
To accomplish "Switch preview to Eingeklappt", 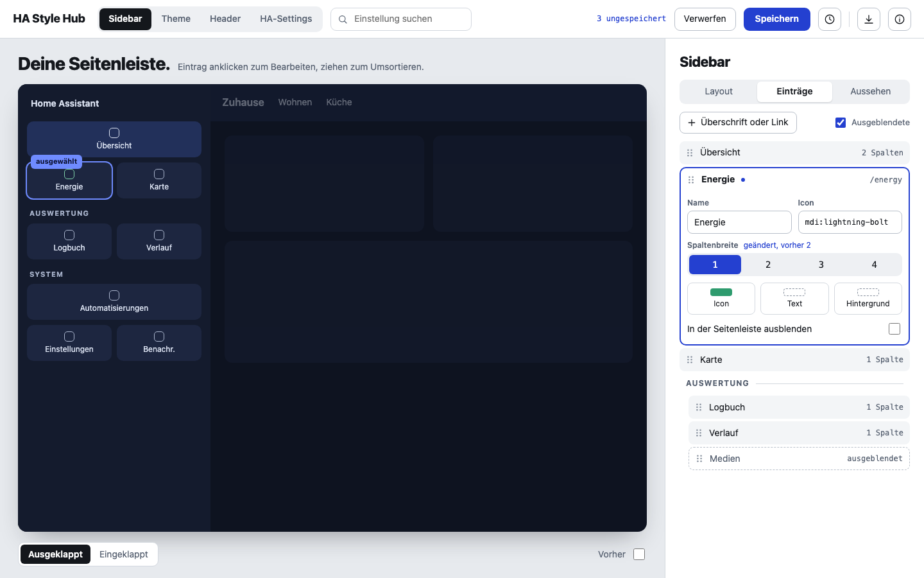I will pyautogui.click(x=124, y=554).
